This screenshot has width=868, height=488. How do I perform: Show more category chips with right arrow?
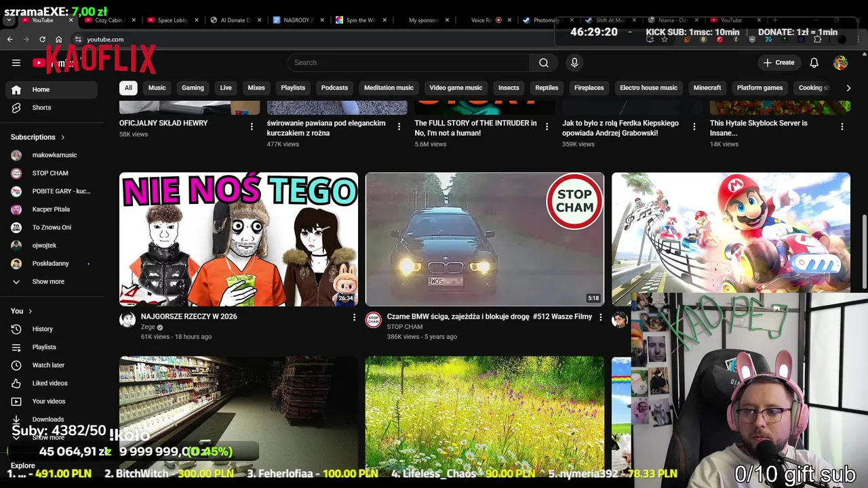(848, 88)
